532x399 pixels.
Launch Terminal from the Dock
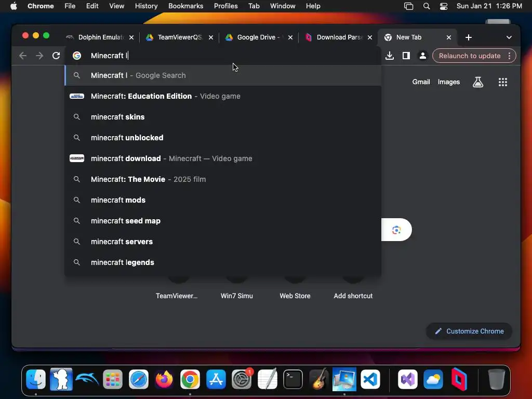coord(293,379)
